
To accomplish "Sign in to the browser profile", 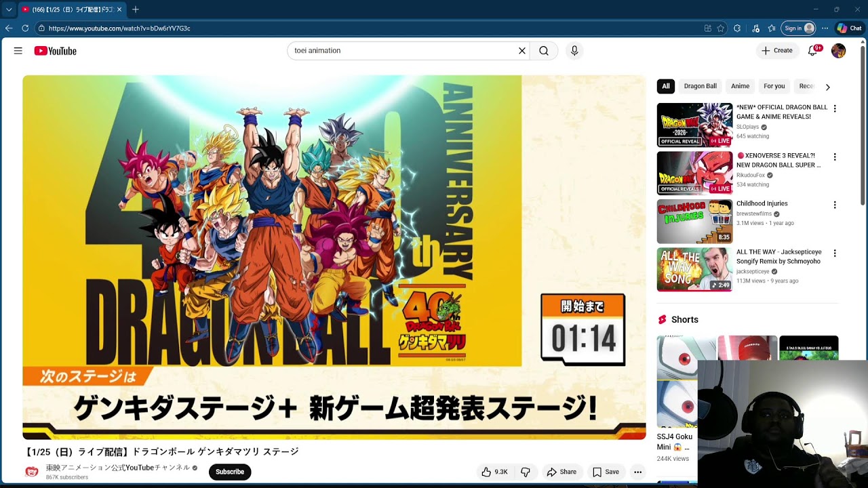I will click(x=799, y=28).
